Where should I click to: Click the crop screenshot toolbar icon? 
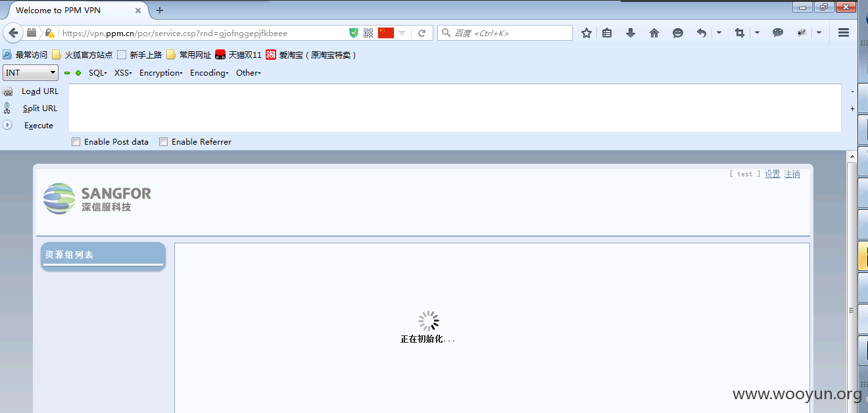740,33
